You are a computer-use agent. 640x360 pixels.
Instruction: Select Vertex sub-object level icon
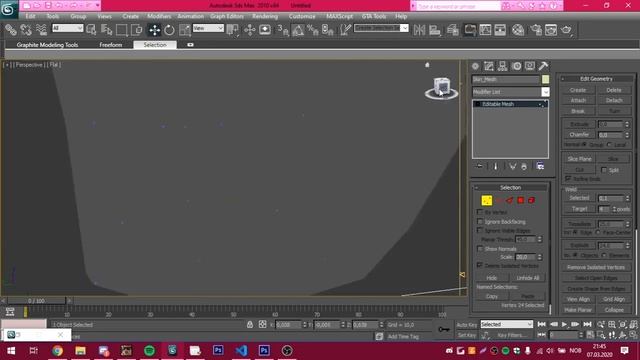487,200
